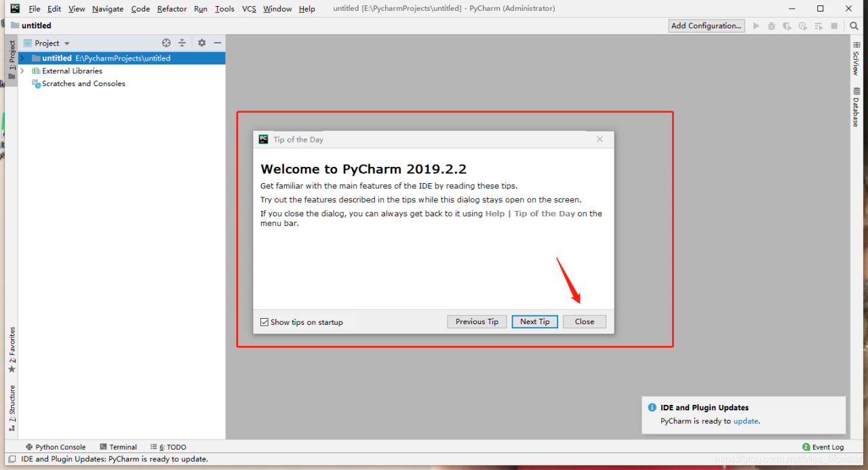Open the TODO tool window
Image resolution: width=868 pixels, height=470 pixels.
tap(168, 447)
